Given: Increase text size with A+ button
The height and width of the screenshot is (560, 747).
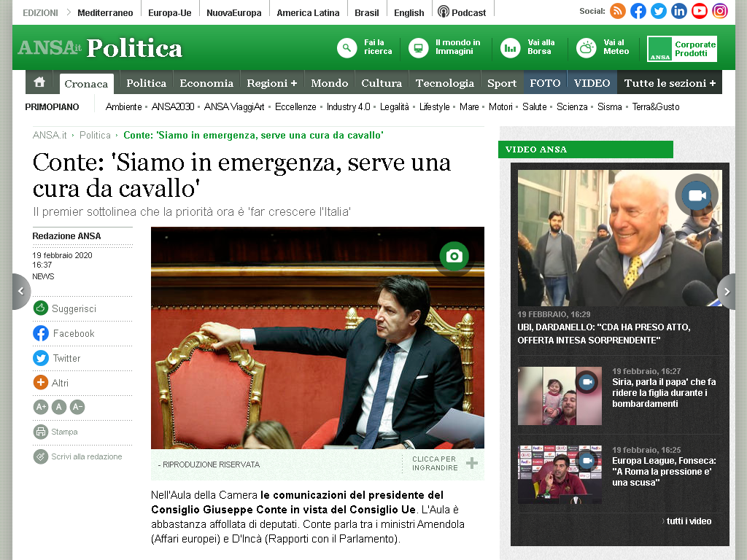Looking at the screenshot, I should [x=41, y=407].
